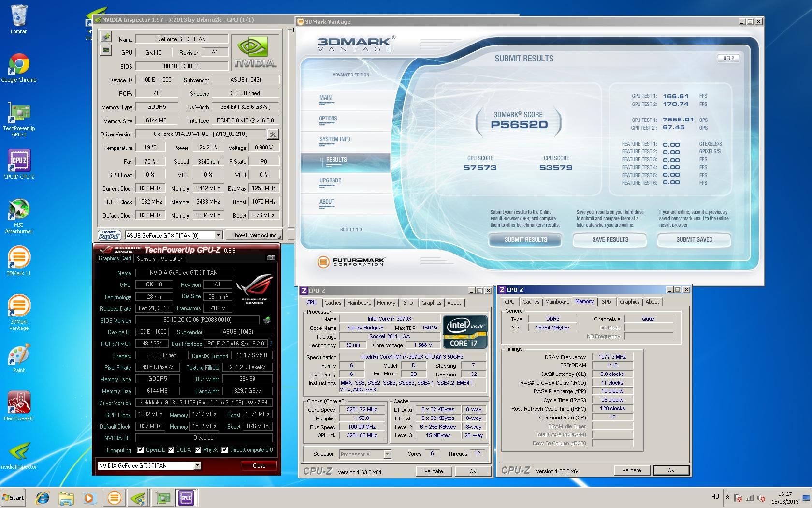812x508 pixels.
Task: Toggle the DirectCompute 5.0 checkbox in GPU-Z
Action: [x=225, y=450]
